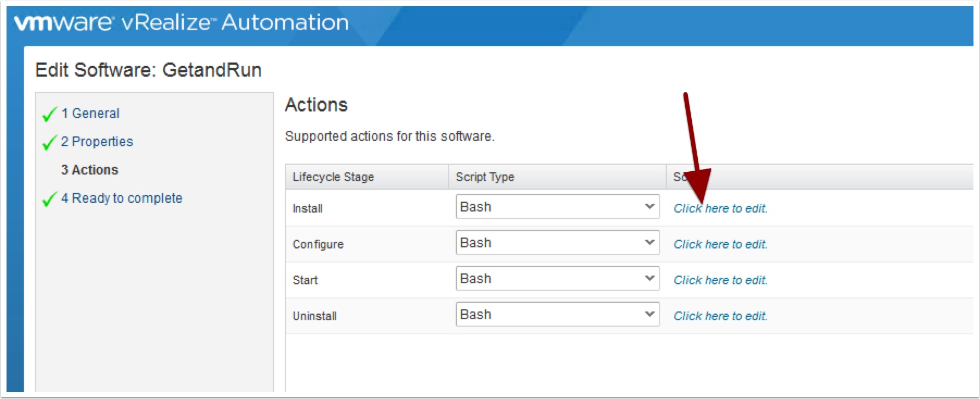The width and height of the screenshot is (980, 399).
Task: Open the Start script edit link
Action: (720, 280)
